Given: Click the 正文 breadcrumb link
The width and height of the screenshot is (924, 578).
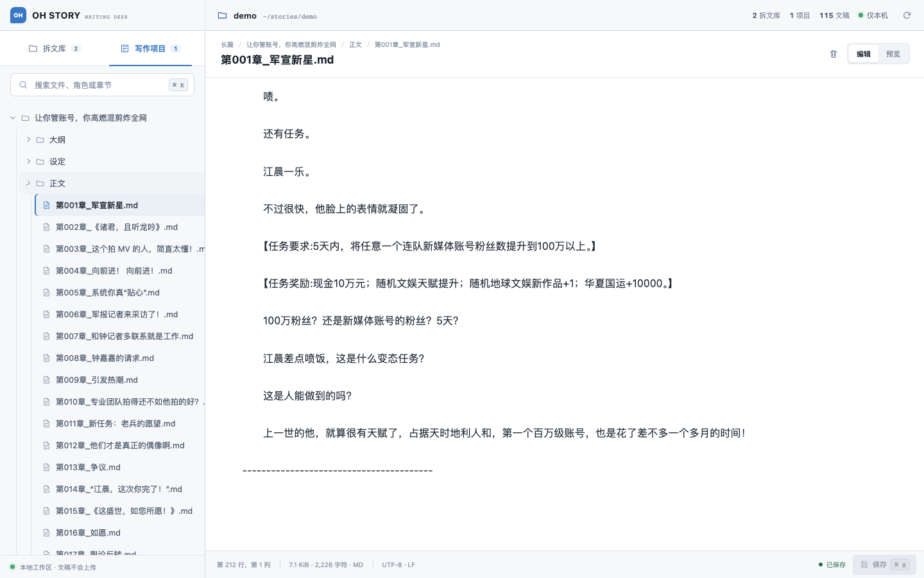Looking at the screenshot, I should click(355, 45).
